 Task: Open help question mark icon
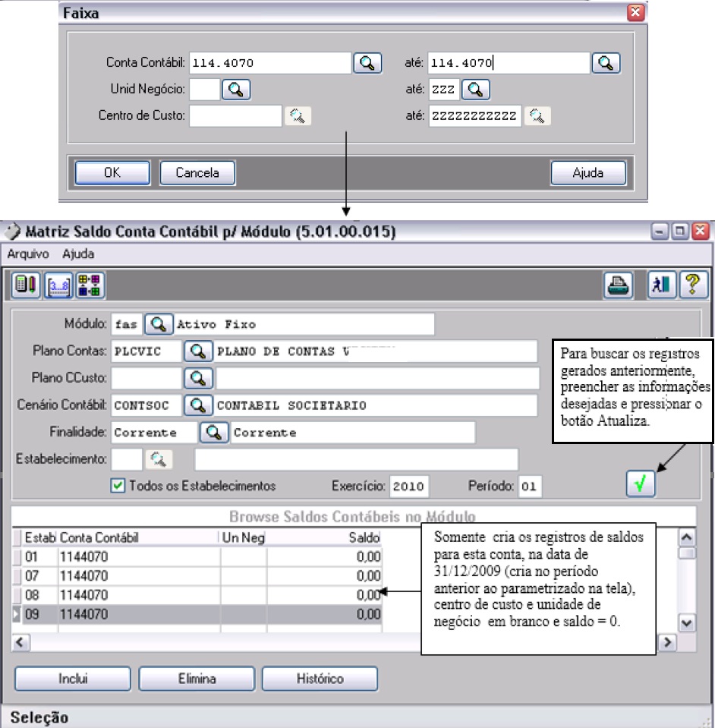tap(693, 285)
